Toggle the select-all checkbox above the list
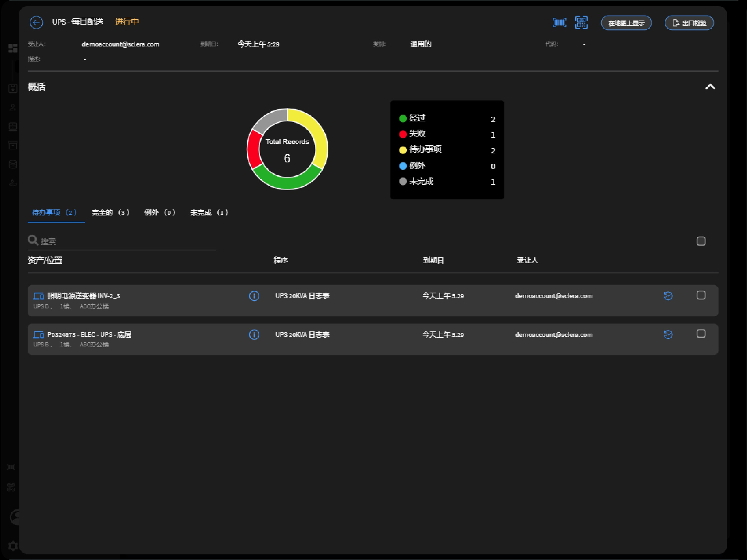 701,241
